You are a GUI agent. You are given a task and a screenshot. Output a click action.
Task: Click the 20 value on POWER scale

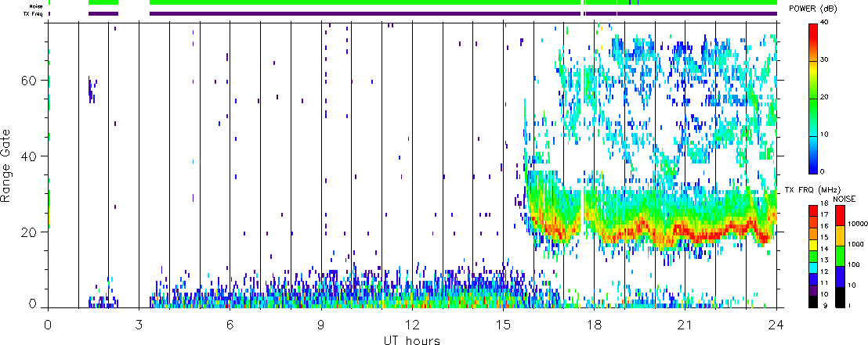tap(826, 98)
